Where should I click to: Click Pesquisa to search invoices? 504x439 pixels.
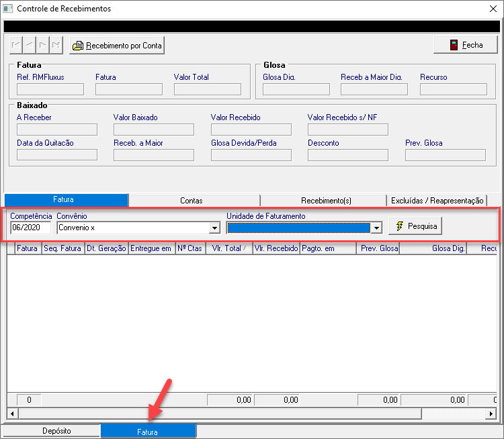pos(415,226)
